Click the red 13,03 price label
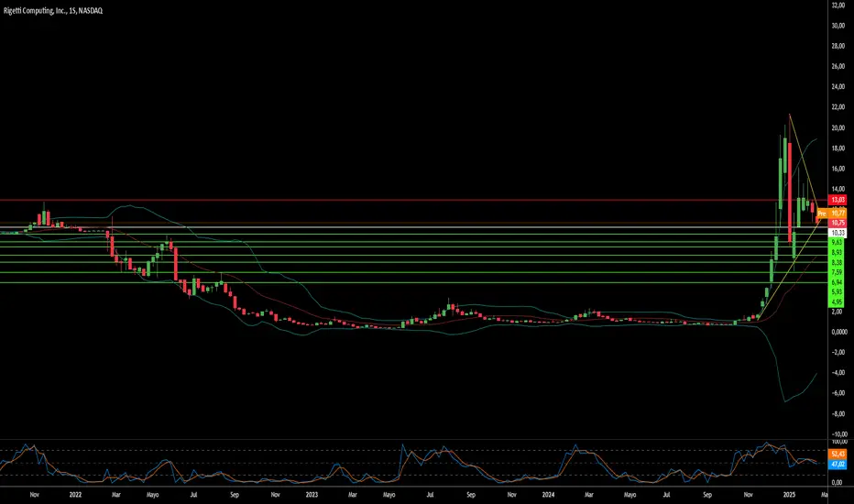Viewport: 854px width, 504px height. point(837,200)
